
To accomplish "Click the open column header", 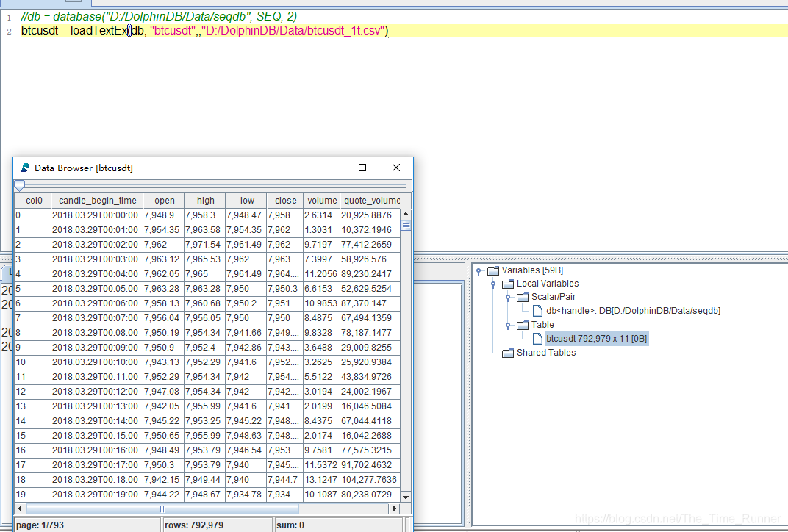I will pyautogui.click(x=165, y=201).
